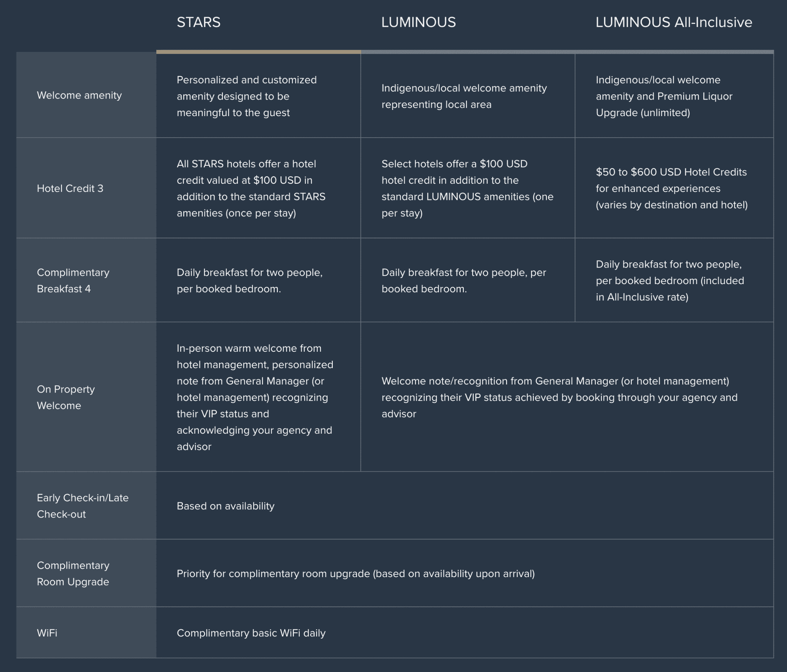Image resolution: width=787 pixels, height=672 pixels.
Task: Click 'Select hotels offer a $100 USD' cell
Action: (x=467, y=188)
